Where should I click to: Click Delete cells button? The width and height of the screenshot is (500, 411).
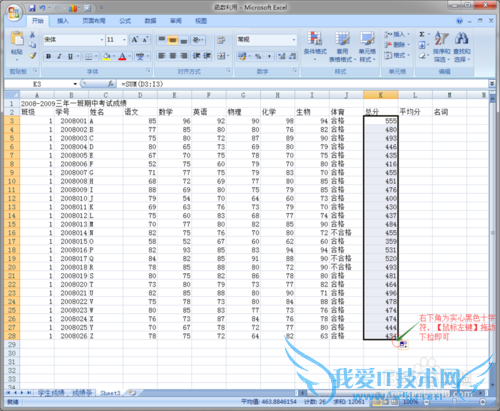[396, 45]
